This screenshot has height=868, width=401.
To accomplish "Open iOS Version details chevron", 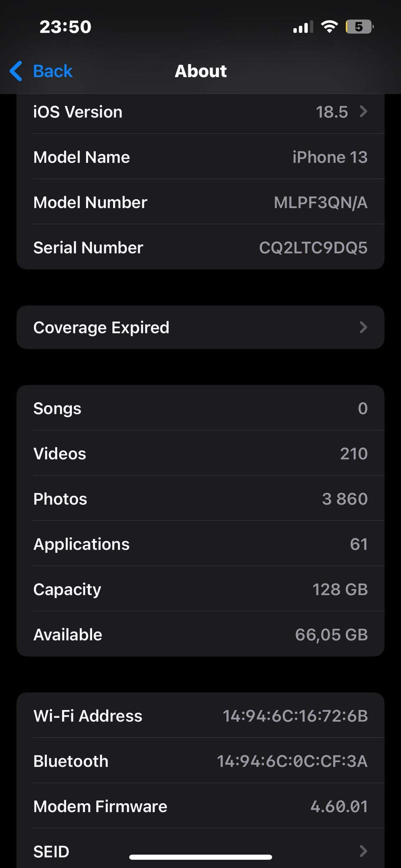I will point(363,112).
